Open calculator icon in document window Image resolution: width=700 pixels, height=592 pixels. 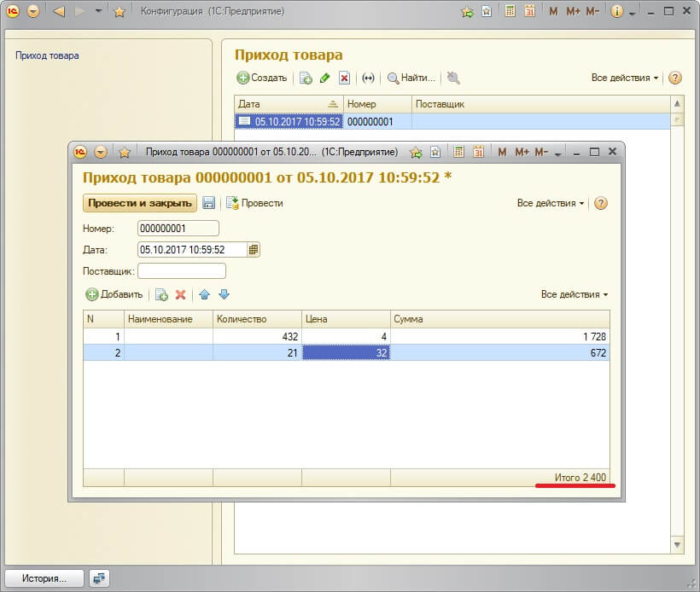tap(458, 152)
